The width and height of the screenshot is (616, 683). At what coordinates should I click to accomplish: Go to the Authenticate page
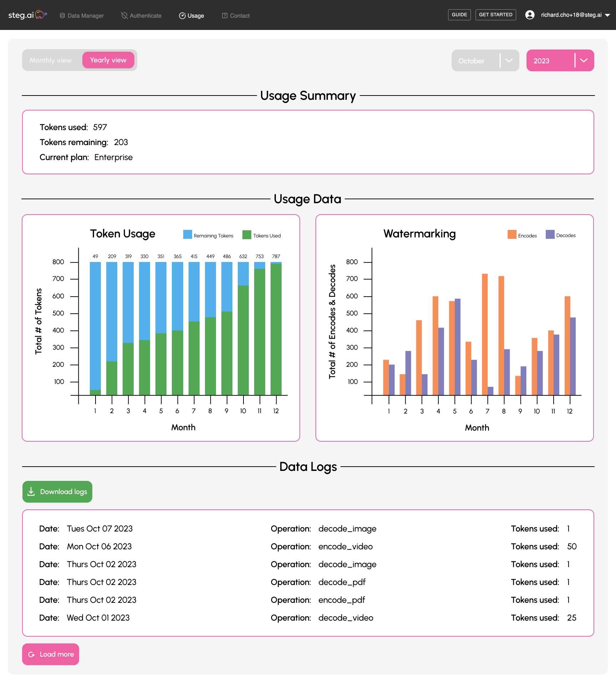pos(142,16)
